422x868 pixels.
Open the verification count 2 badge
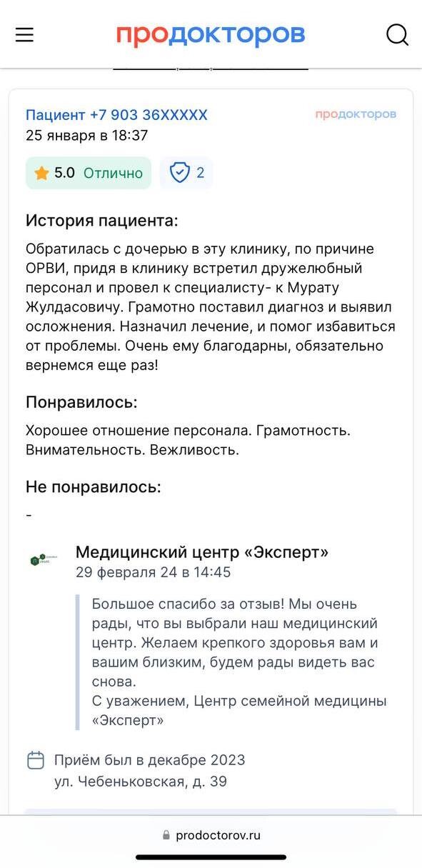[x=186, y=173]
